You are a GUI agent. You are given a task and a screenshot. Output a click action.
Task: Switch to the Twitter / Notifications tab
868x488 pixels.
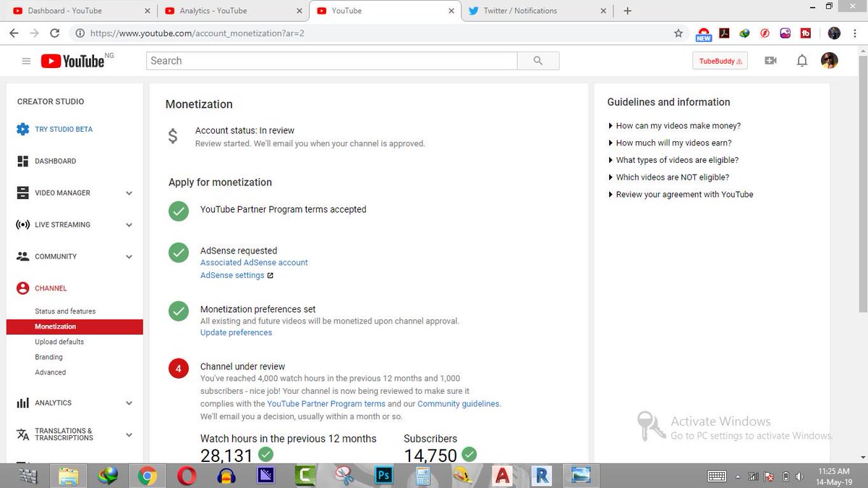pos(535,11)
